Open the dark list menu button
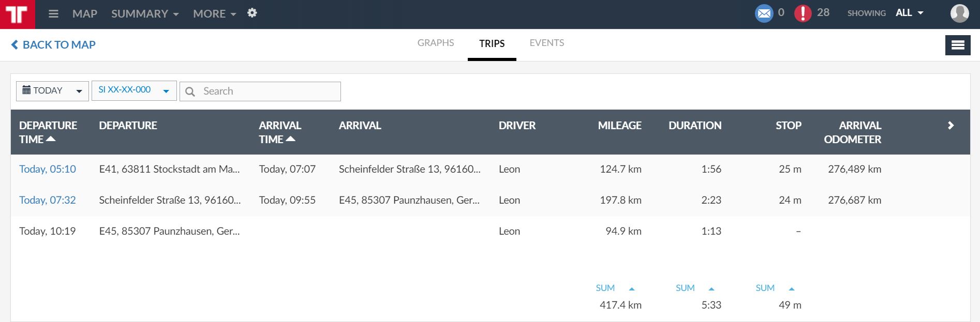980x322 pixels. (x=957, y=45)
